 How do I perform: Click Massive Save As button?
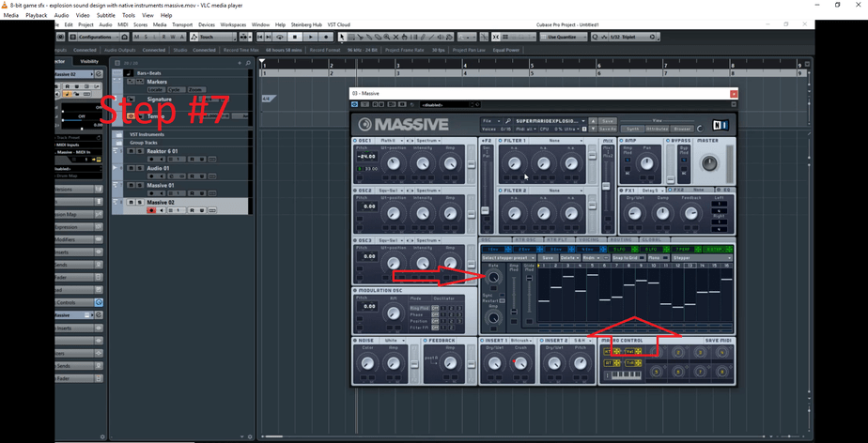coord(607,129)
